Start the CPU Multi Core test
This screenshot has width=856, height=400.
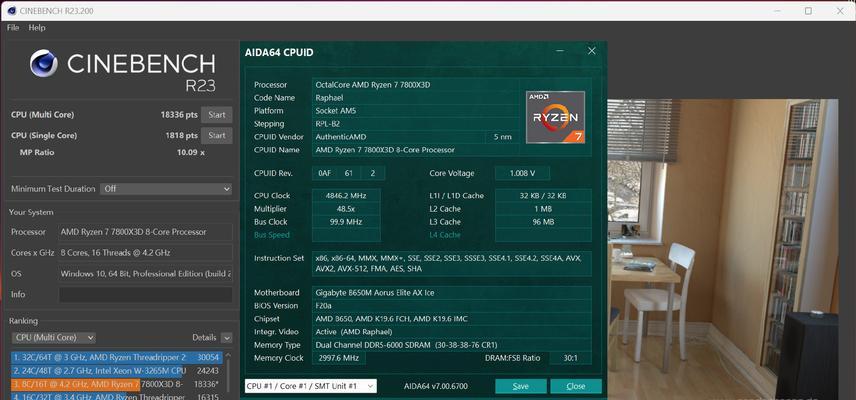tap(217, 115)
